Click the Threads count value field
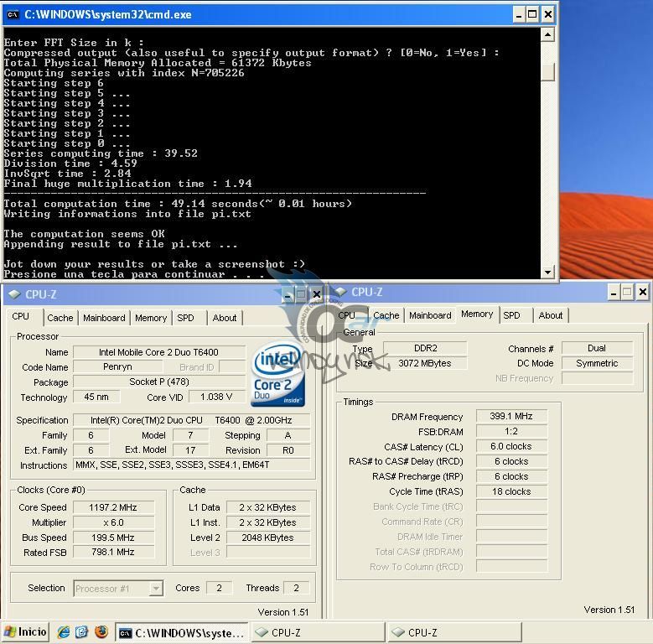The image size is (653, 644). (296, 588)
